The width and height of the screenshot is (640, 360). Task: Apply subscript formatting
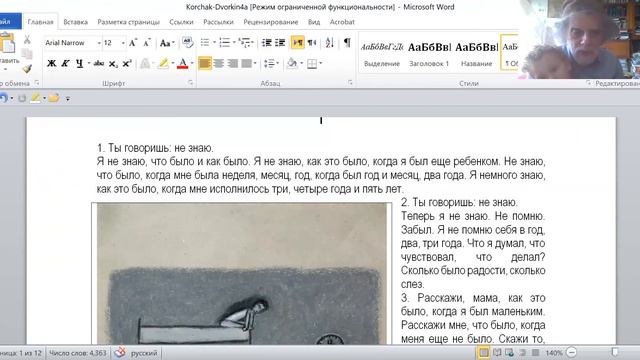click(113, 64)
